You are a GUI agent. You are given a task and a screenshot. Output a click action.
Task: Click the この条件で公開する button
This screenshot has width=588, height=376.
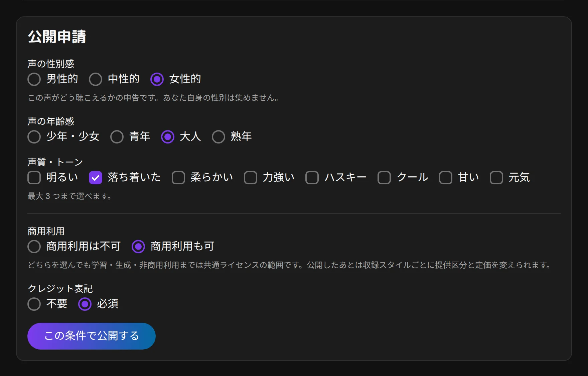click(x=92, y=336)
